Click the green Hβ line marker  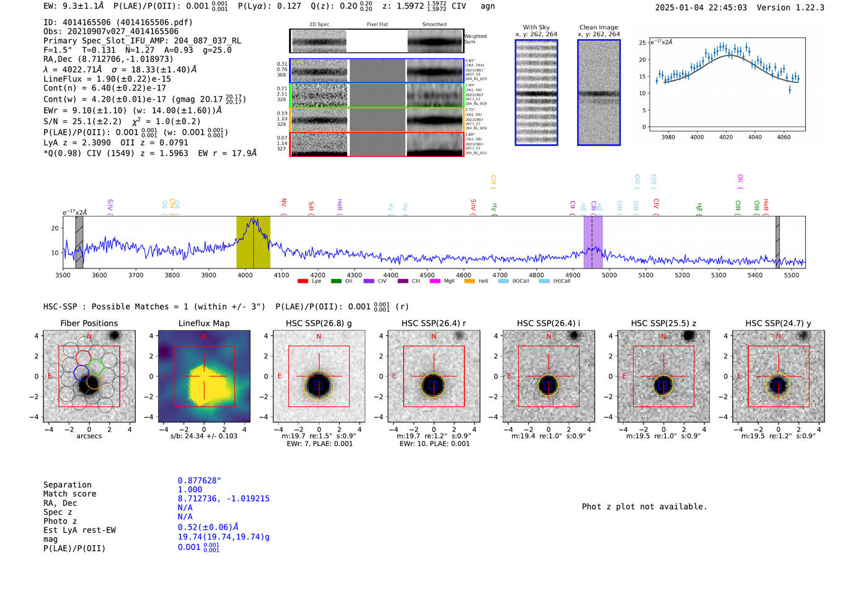(x=699, y=210)
